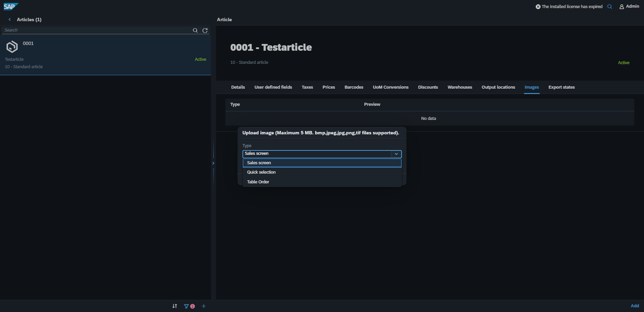The width and height of the screenshot is (644, 312).
Task: Click the SAP logo
Action: (11, 6)
